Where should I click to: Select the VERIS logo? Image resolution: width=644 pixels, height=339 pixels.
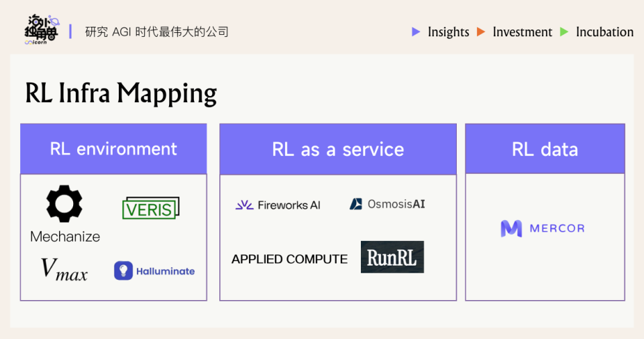tap(151, 208)
